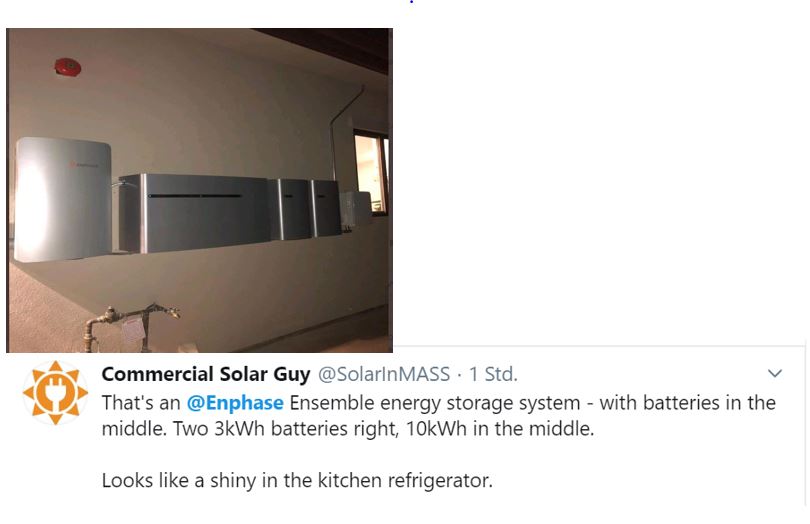Click the tweet line starting "That's an"
This screenshot has height=524, width=810.
[x=141, y=403]
